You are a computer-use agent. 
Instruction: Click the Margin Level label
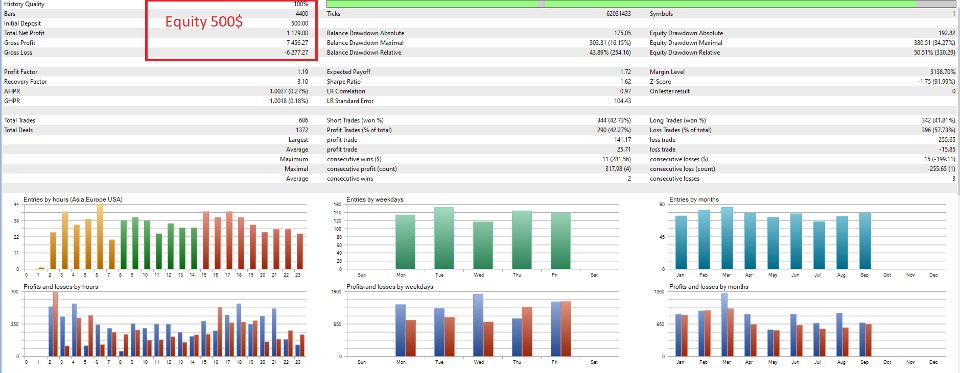click(667, 72)
